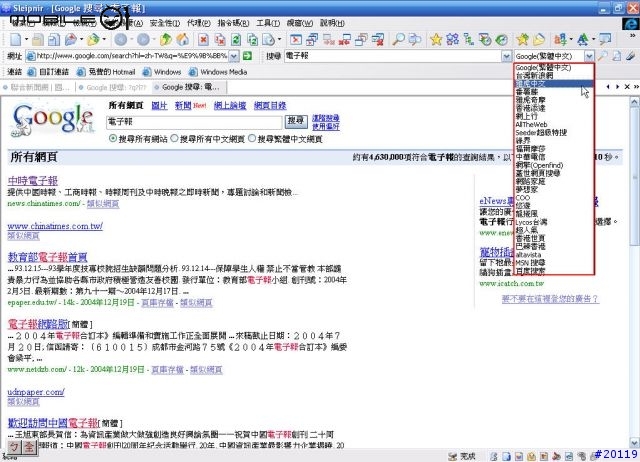Click the page icon in the search bar
Screen dimensions: 640x462
pos(617,56)
